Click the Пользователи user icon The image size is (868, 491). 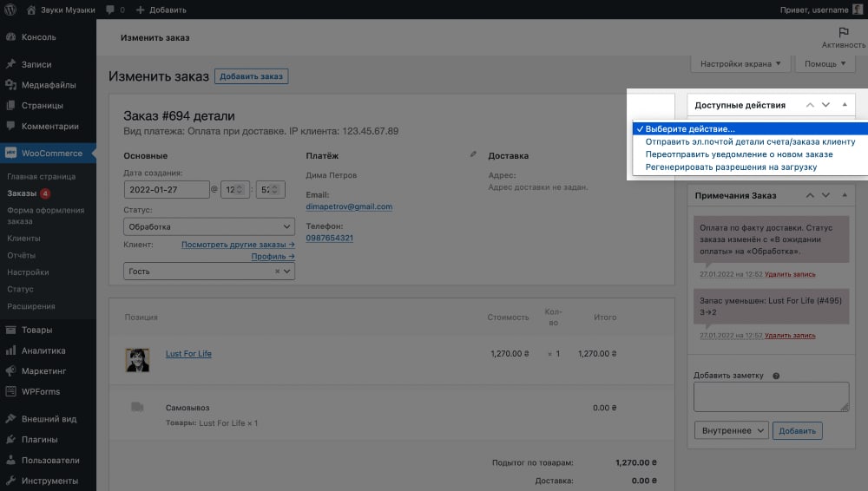[x=10, y=460]
